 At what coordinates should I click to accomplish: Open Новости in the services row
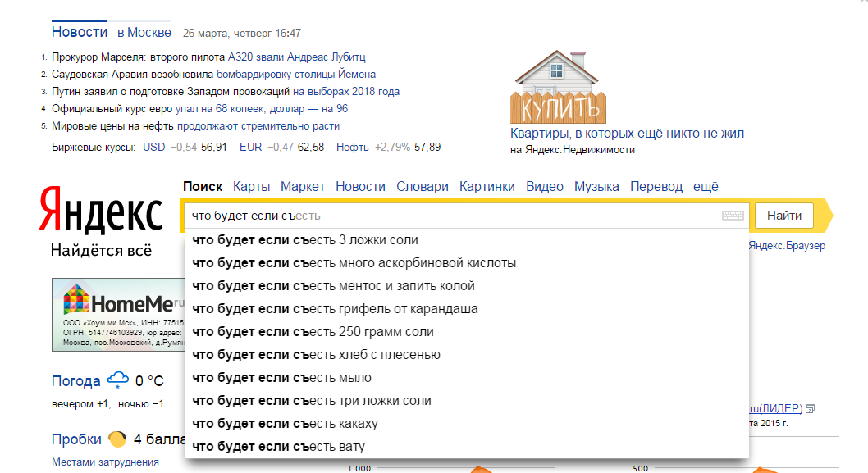pyautogui.click(x=360, y=186)
